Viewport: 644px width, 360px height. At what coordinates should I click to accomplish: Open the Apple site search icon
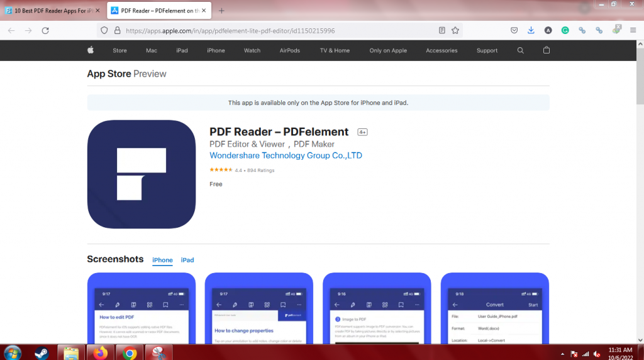(520, 50)
